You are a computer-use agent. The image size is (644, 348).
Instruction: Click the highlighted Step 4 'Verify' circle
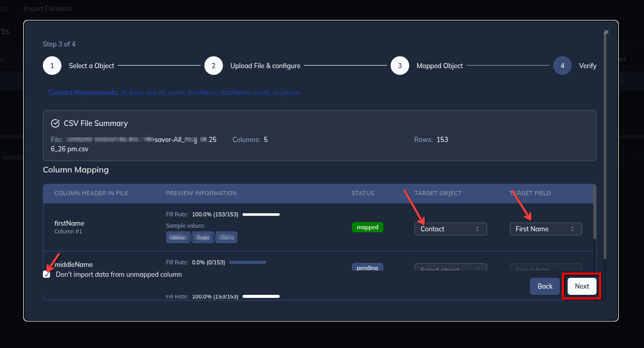point(562,66)
